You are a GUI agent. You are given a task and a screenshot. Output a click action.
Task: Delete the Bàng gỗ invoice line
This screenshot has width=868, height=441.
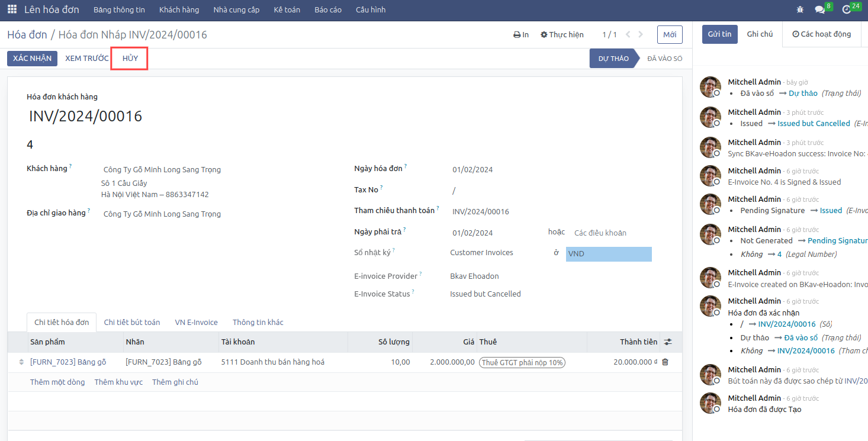[x=665, y=362]
